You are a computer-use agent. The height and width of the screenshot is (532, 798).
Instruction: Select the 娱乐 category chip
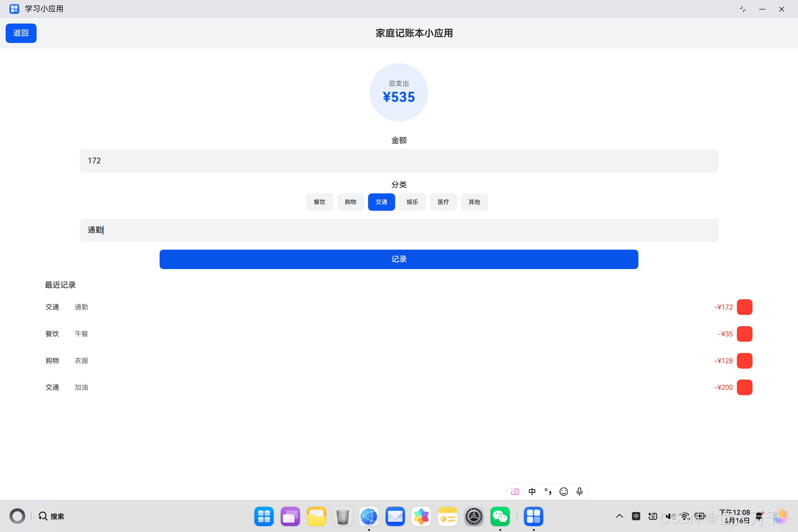point(412,202)
